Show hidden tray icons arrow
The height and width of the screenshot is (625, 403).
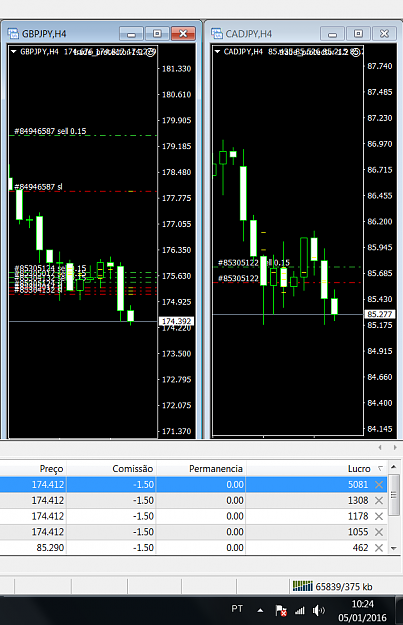(x=260, y=610)
